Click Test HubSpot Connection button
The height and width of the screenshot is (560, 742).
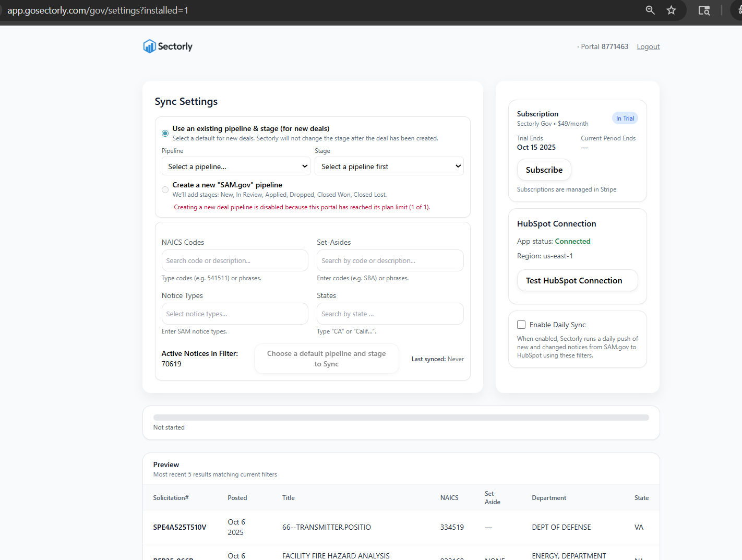pos(577,280)
